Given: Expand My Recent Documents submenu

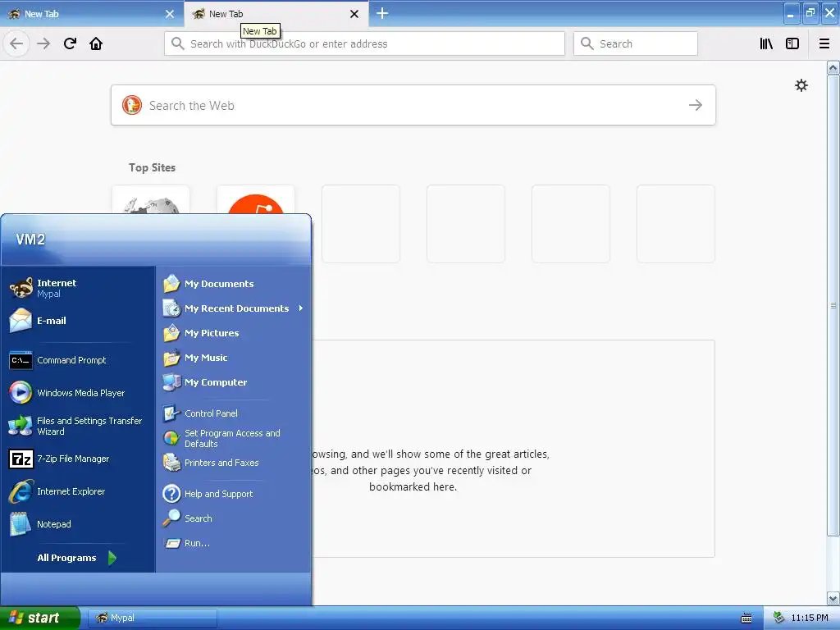Looking at the screenshot, I should (x=233, y=308).
